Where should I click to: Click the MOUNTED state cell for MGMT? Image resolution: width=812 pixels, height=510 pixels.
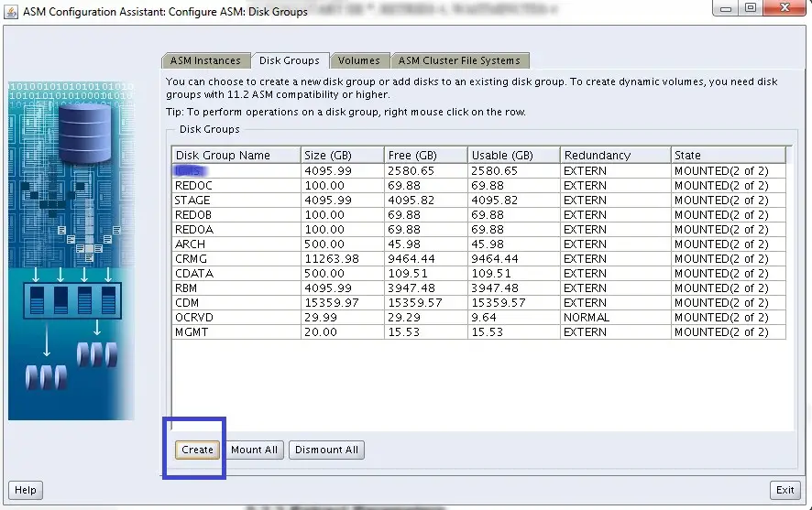click(728, 332)
